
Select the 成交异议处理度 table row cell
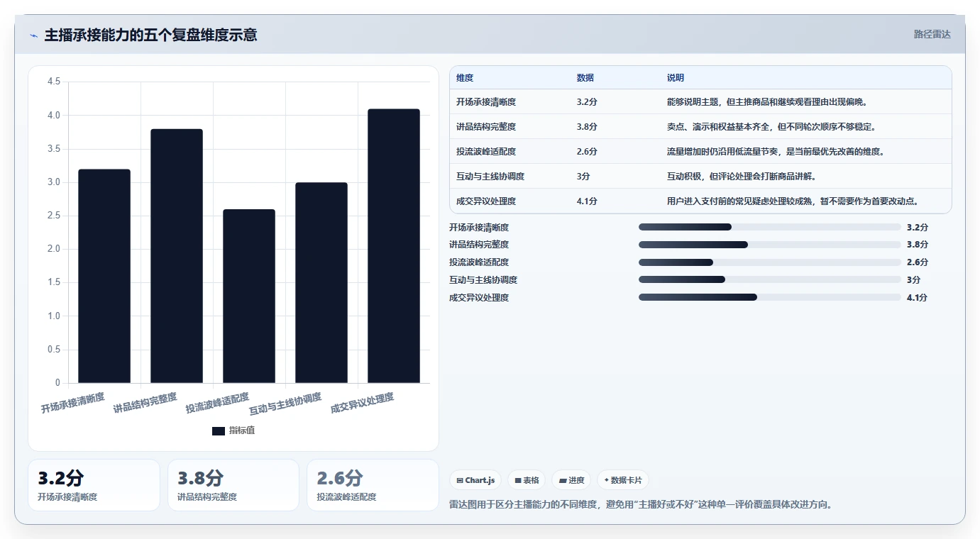(x=486, y=201)
